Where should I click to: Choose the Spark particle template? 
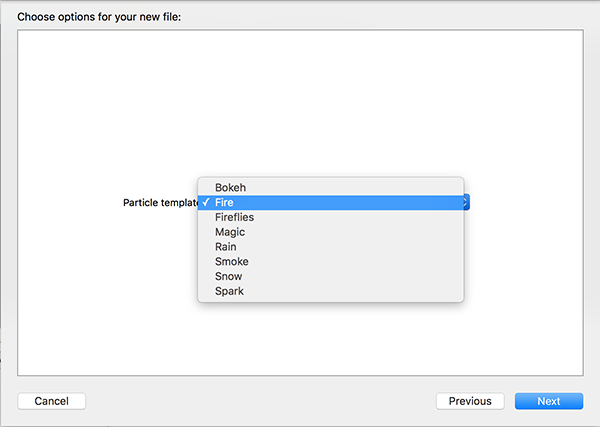click(331, 291)
